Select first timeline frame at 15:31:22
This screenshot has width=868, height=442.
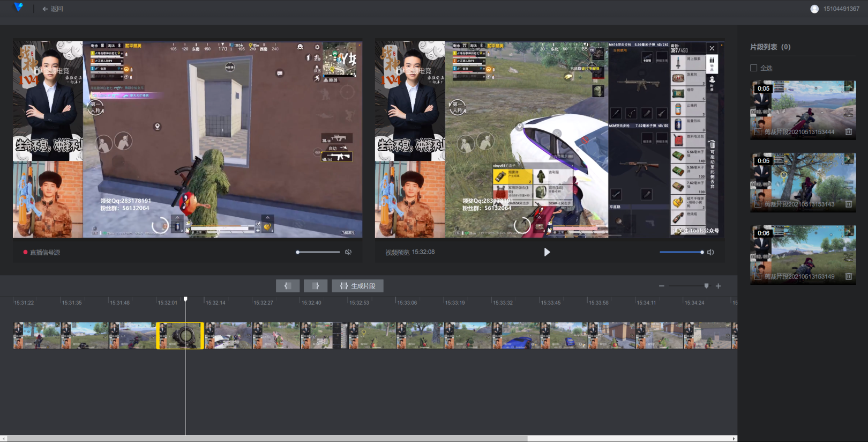click(x=37, y=336)
